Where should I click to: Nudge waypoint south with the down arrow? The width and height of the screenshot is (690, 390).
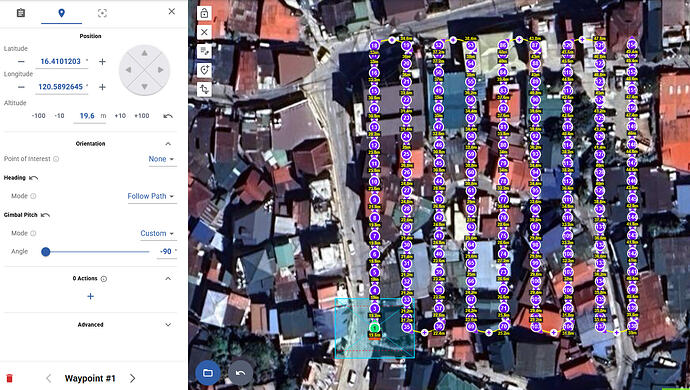[144, 87]
